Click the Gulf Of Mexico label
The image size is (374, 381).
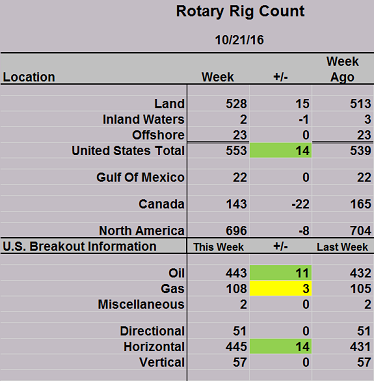click(x=140, y=177)
